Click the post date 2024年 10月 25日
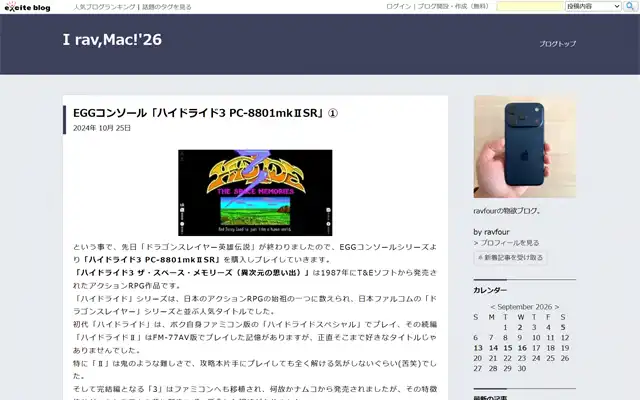 click(x=102, y=128)
